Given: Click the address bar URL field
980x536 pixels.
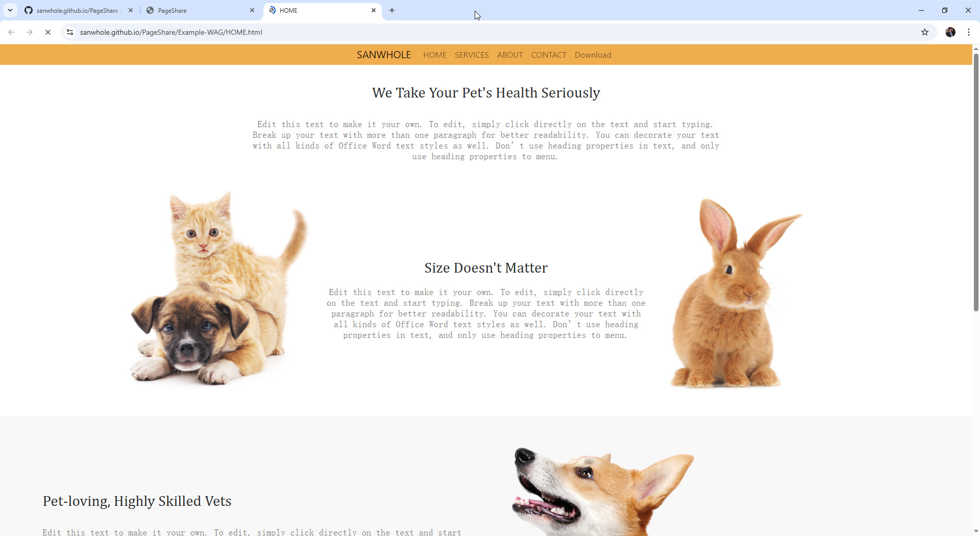Looking at the screenshot, I should point(459,32).
